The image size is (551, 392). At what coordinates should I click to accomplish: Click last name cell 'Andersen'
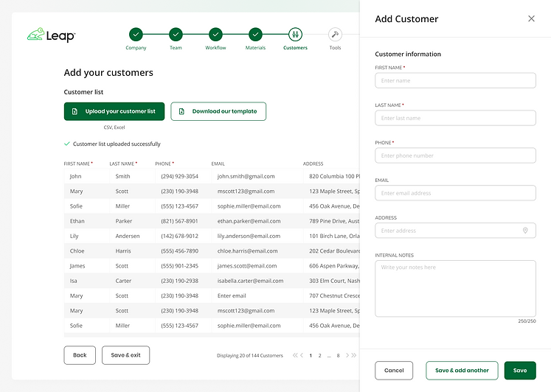[128, 236]
